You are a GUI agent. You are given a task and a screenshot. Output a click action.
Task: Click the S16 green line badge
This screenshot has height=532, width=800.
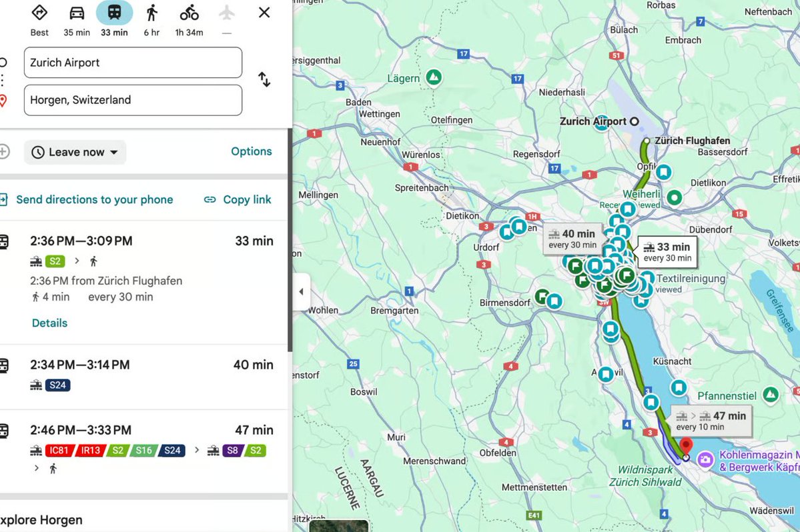143,451
